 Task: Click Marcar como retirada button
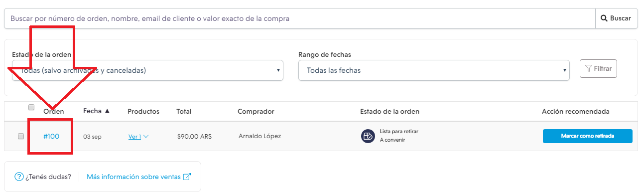[588, 136]
